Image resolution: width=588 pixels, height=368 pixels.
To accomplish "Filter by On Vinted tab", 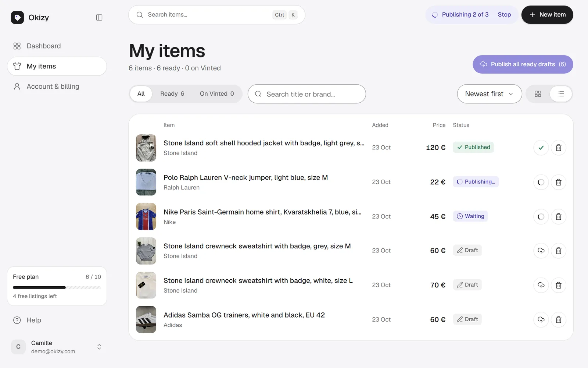I will click(217, 94).
